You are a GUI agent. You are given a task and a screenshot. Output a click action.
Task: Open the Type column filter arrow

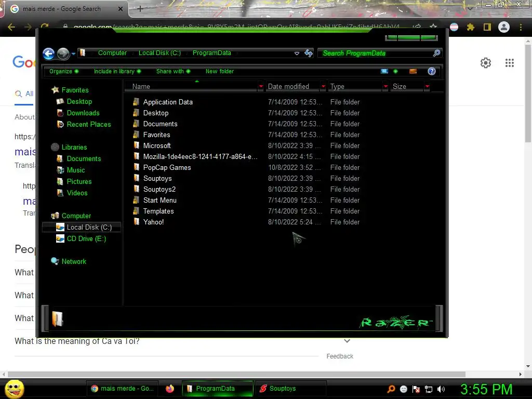[385, 87]
